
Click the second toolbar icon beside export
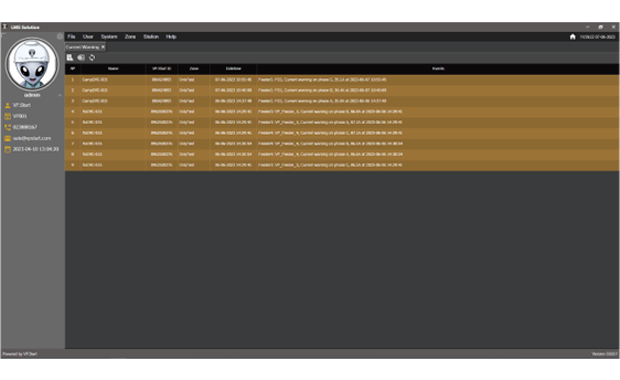[81, 58]
